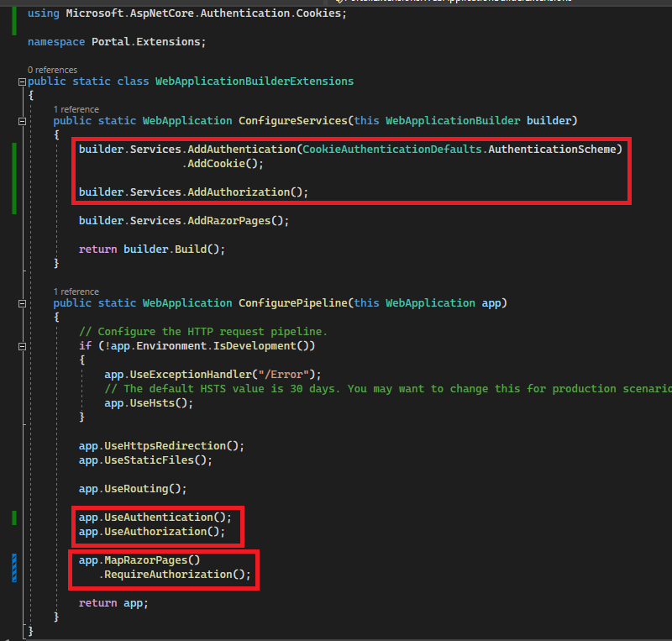Viewport: 672px width, 641px height.
Task: Toggle a breakpoint on the AddAuthentication line
Action: click(x=7, y=149)
